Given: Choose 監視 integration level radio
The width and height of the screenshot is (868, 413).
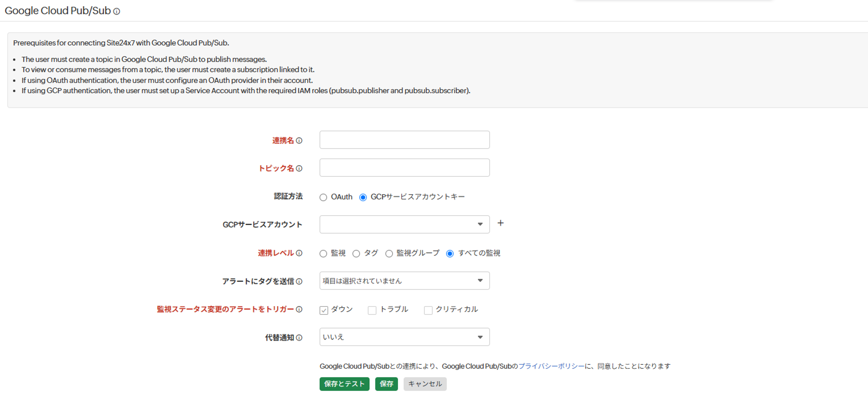Looking at the screenshot, I should (x=323, y=254).
